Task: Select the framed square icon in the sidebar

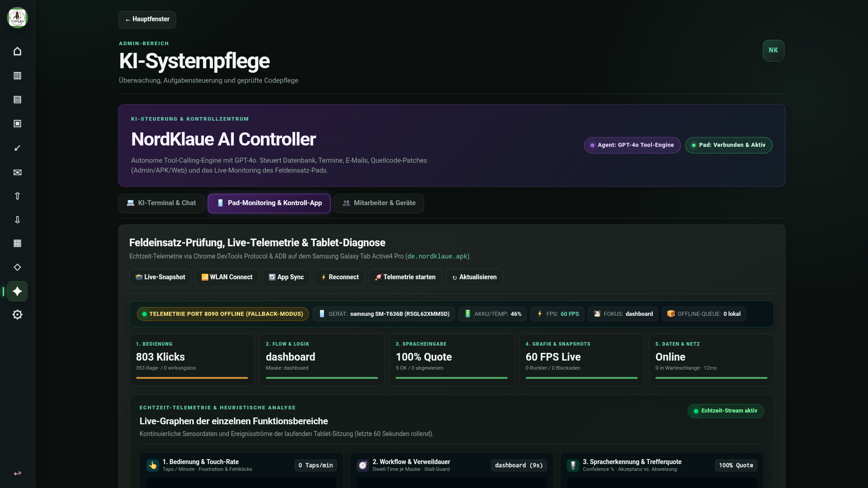Action: (x=17, y=123)
